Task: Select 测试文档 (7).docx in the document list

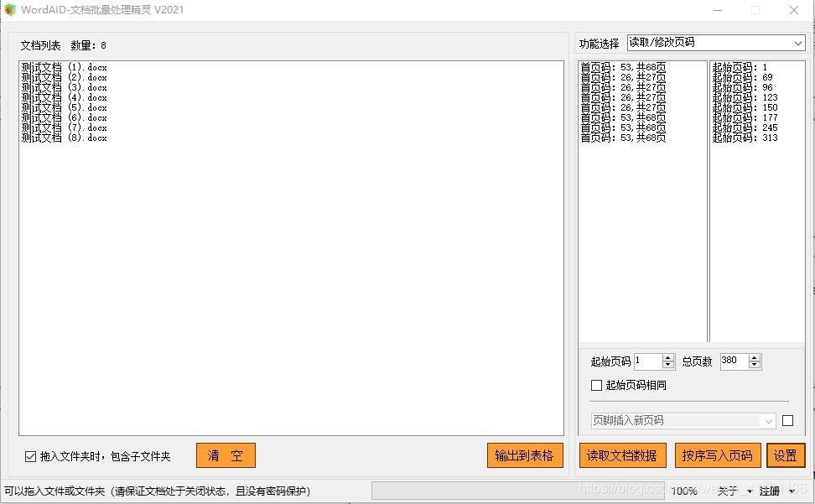Action: click(x=65, y=127)
